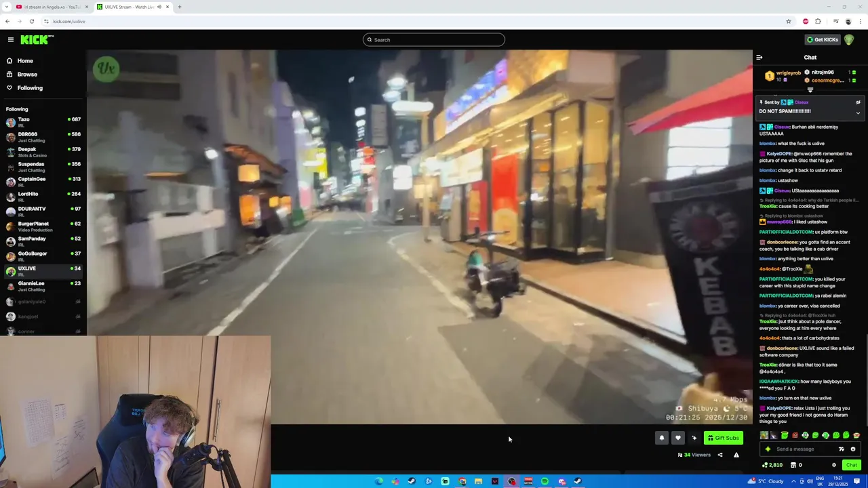Open DBR666 channel in following list
Screen dimensions: 868x488
pyautogui.click(x=43, y=137)
